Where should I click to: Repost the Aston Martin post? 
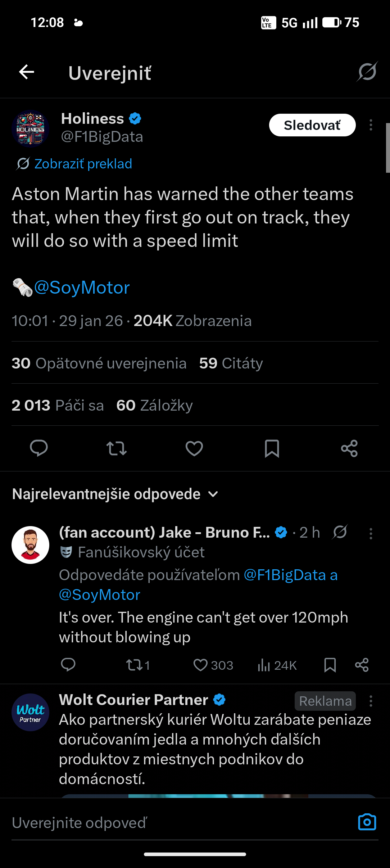[x=117, y=448]
